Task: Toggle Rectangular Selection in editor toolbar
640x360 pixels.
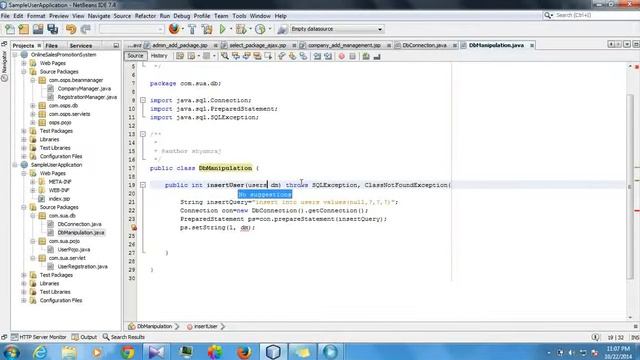Action: click(268, 56)
